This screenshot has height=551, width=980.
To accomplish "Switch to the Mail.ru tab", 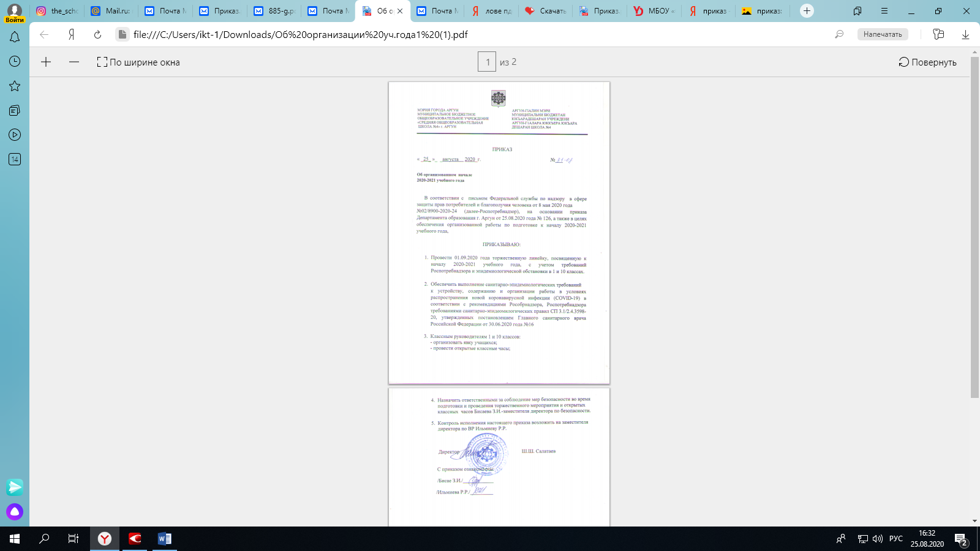I will [111, 11].
